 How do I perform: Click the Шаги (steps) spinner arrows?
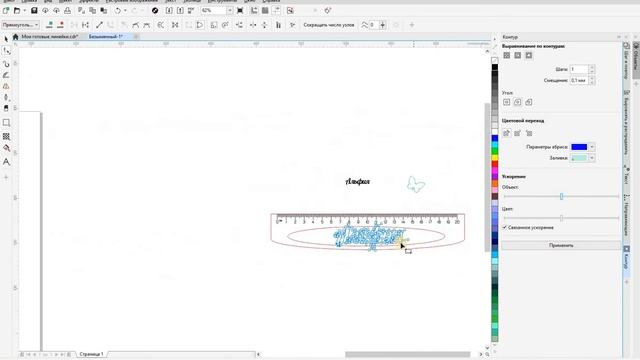pos(592,69)
